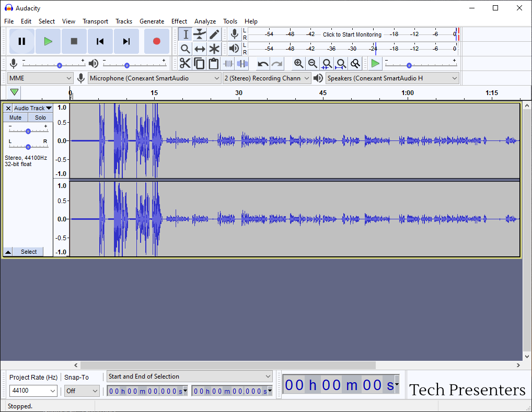Viewport: 532px width, 412px height.
Task: Click the Silence audio icon
Action: point(242,63)
